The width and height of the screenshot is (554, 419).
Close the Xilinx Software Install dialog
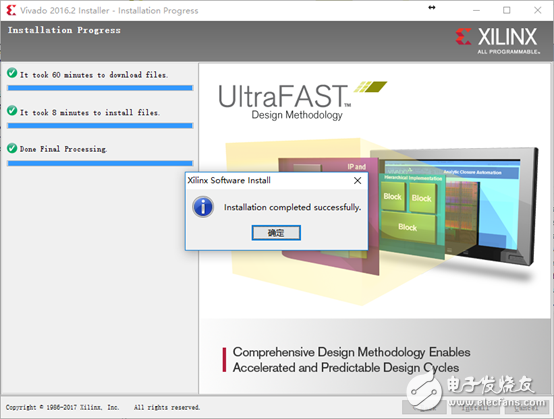358,181
